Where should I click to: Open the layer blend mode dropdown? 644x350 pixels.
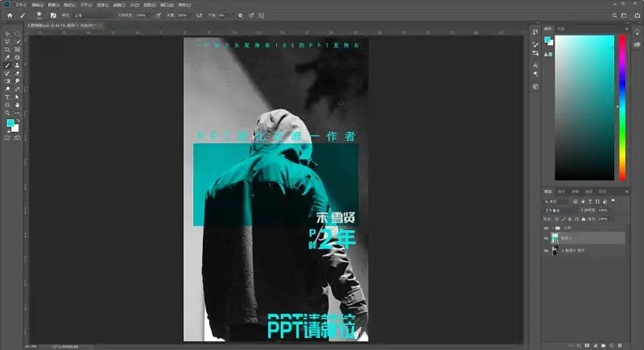pos(560,211)
